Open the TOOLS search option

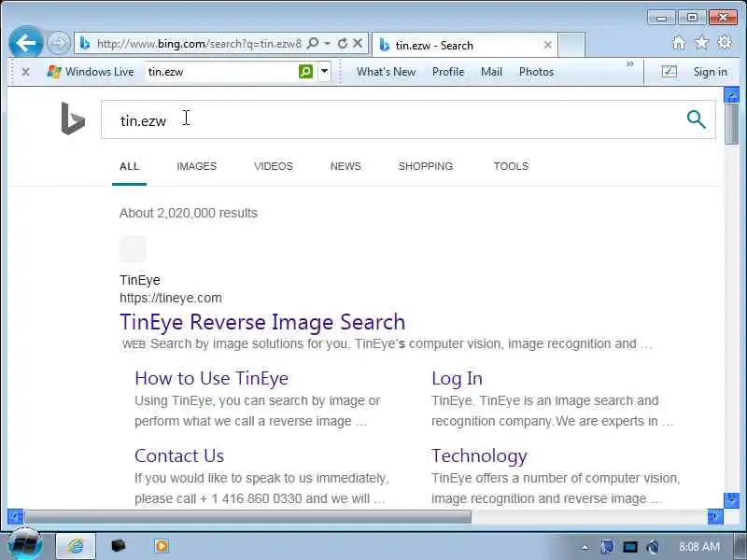(x=511, y=166)
